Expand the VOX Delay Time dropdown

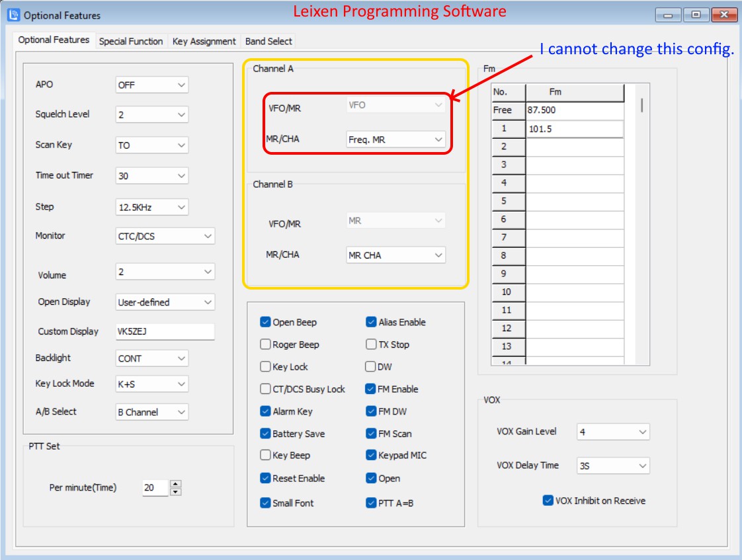point(613,466)
